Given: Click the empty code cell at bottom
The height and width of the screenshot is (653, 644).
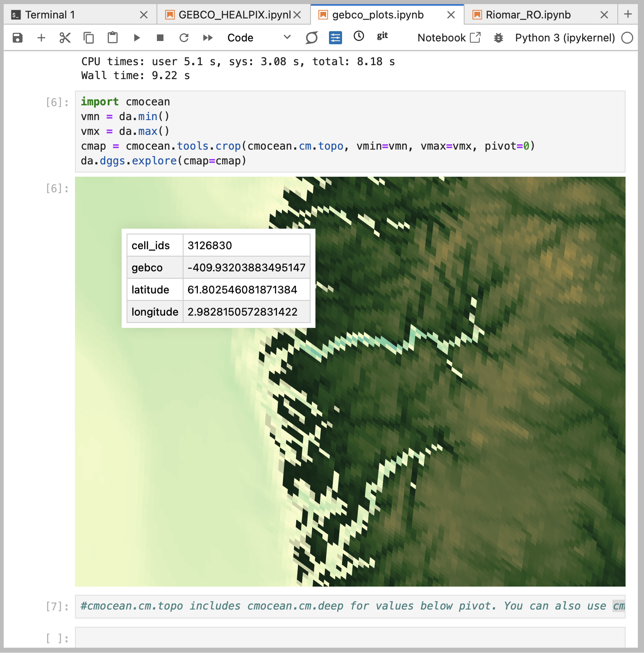Looking at the screenshot, I should 350,637.
